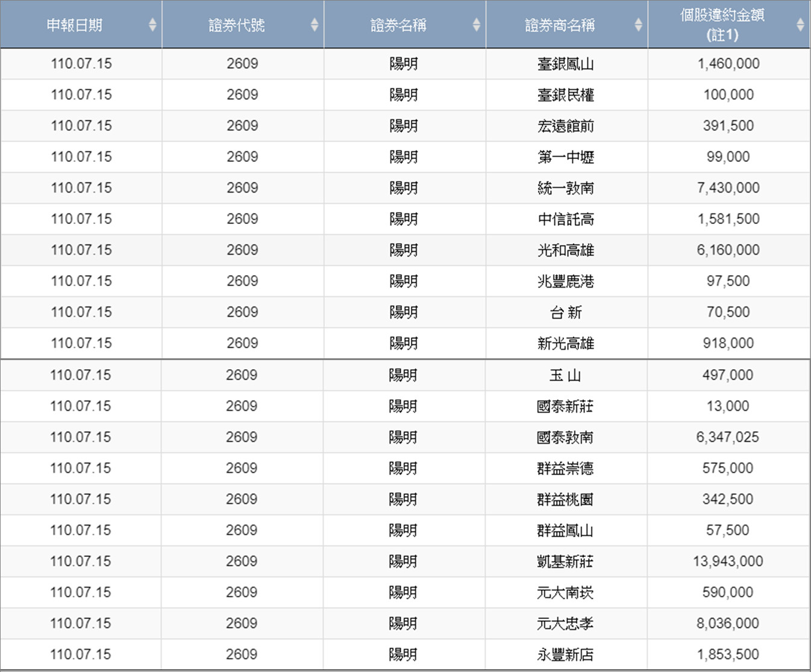Click amount 1,853,500
Screen dimensions: 811x672
pyautogui.click(x=728, y=654)
